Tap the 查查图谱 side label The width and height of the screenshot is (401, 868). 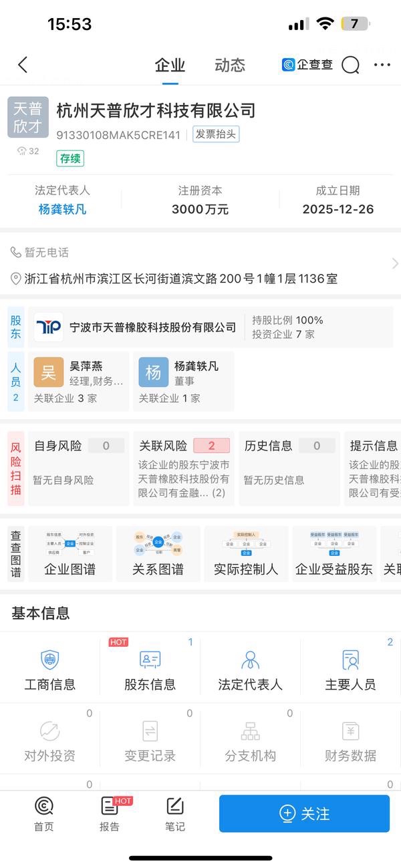16,554
